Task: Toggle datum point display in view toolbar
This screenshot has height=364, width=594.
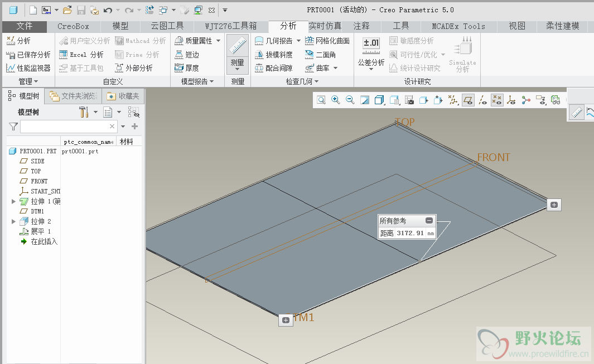Action: point(497,100)
